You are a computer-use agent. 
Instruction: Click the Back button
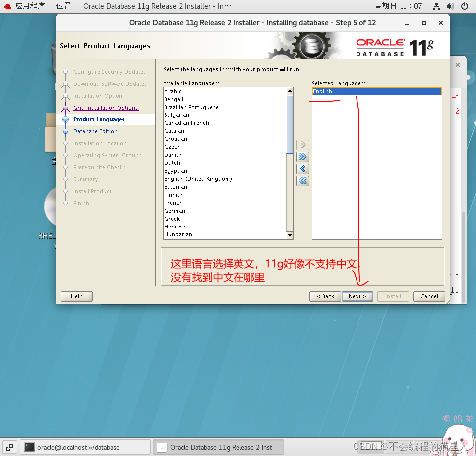pos(325,296)
